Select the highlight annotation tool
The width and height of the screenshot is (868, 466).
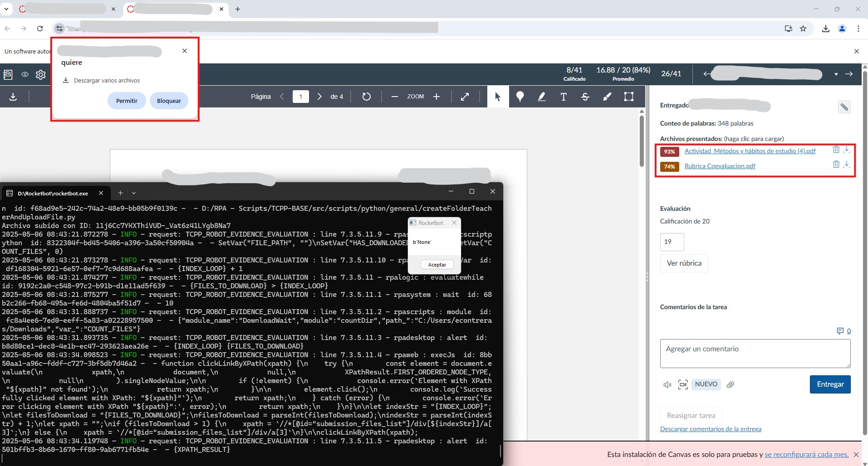pos(542,97)
